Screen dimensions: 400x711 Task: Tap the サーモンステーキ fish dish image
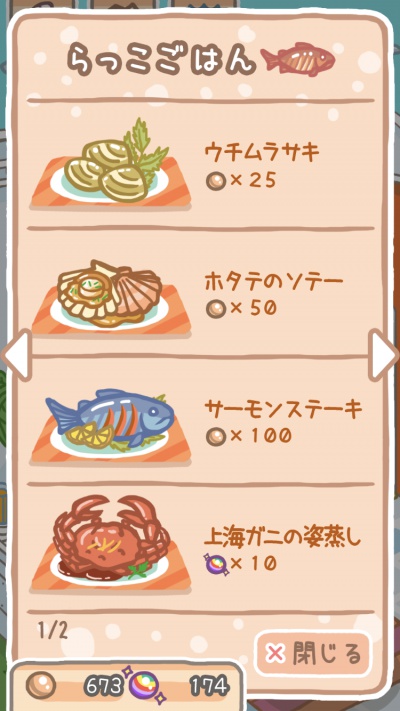pyautogui.click(x=111, y=425)
